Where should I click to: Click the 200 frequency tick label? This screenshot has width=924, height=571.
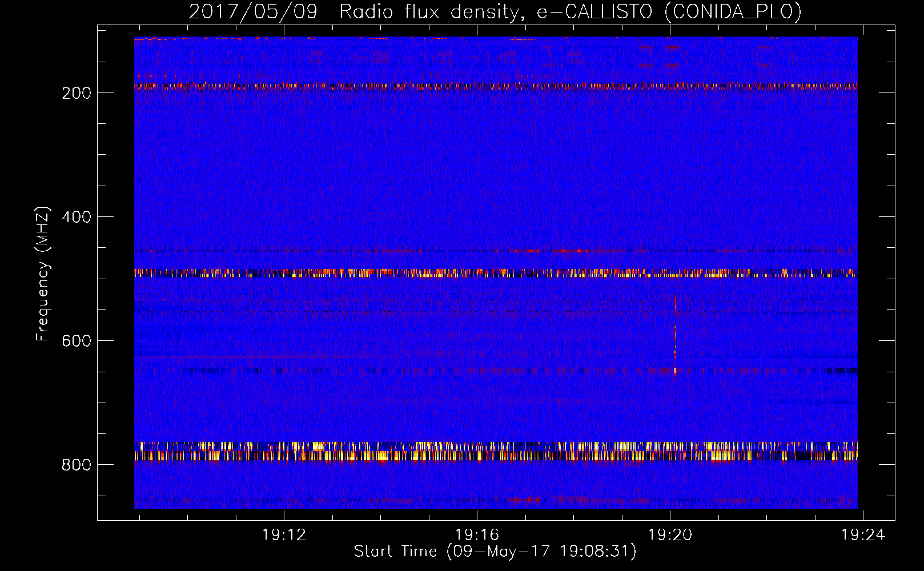point(77,93)
